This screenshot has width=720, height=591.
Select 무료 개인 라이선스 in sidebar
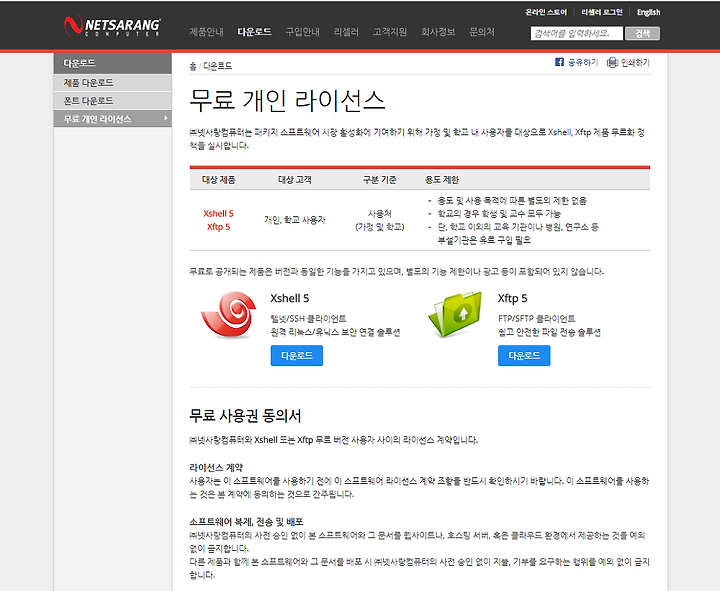[112, 119]
